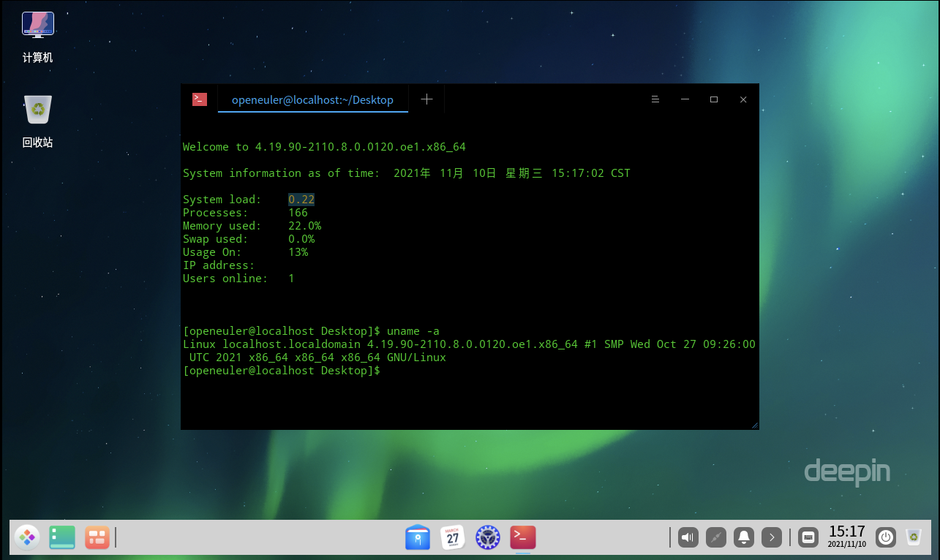Add a new terminal tab

click(426, 99)
